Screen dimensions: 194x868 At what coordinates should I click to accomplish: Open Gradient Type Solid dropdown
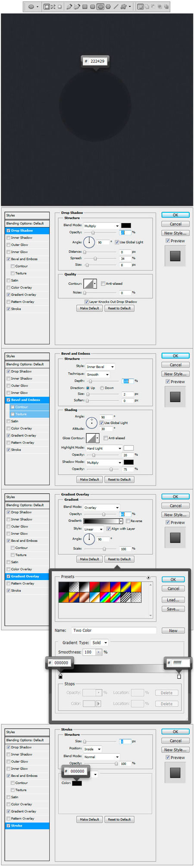(x=100, y=643)
